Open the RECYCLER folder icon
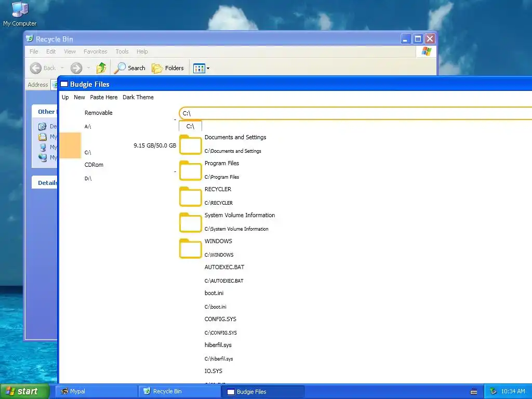Viewport: 532px width, 399px height. (x=190, y=196)
